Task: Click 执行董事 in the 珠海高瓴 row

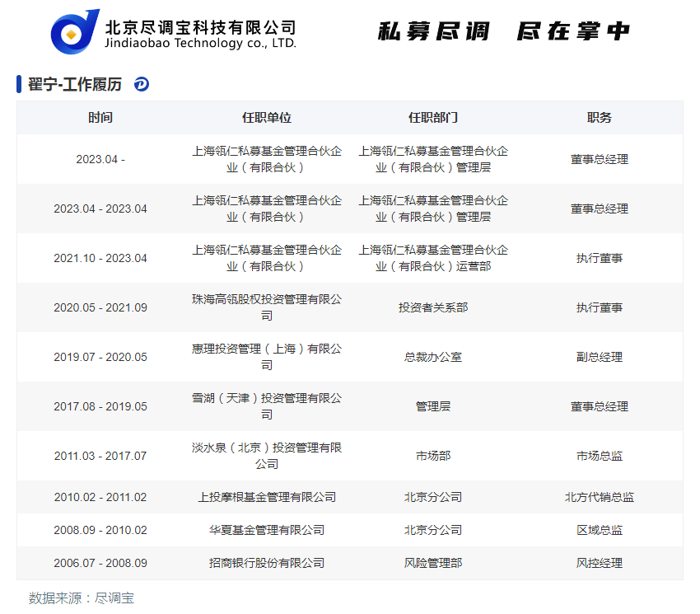Action: 599,307
